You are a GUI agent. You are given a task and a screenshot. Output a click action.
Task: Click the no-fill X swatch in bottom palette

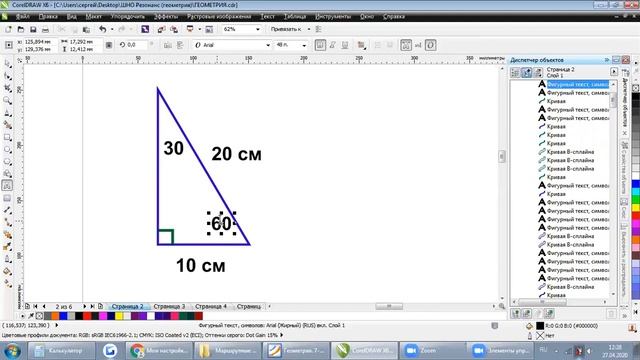pyautogui.click(x=39, y=316)
